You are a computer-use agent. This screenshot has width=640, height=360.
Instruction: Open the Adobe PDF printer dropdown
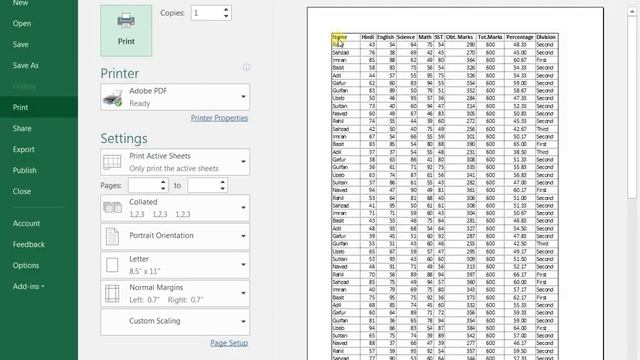[x=175, y=97]
